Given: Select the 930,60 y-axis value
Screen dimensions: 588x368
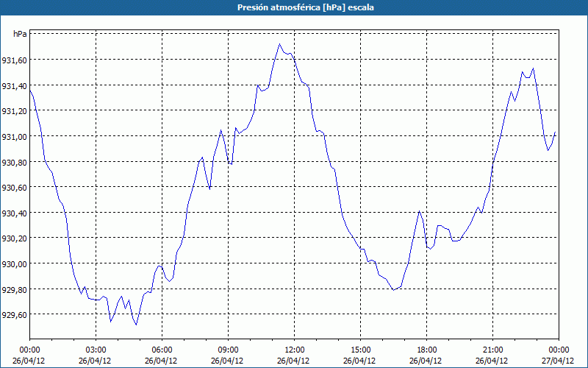Looking at the screenshot, I should tap(14, 188).
